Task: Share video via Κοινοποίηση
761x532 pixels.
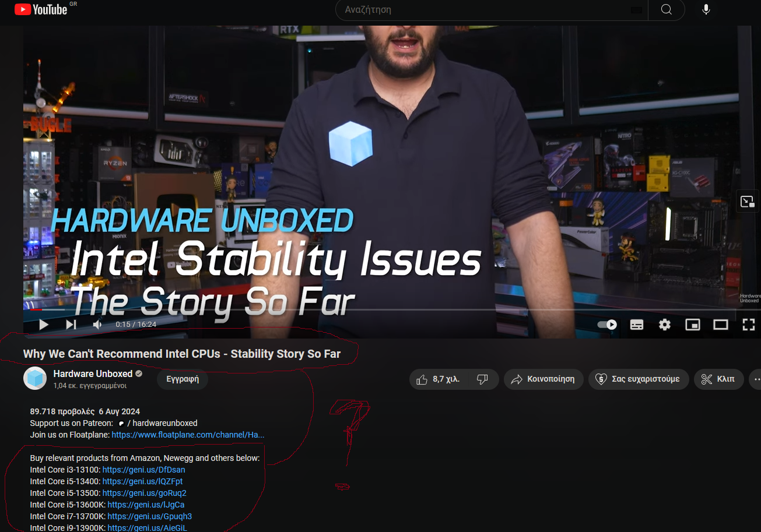Action: pos(543,379)
